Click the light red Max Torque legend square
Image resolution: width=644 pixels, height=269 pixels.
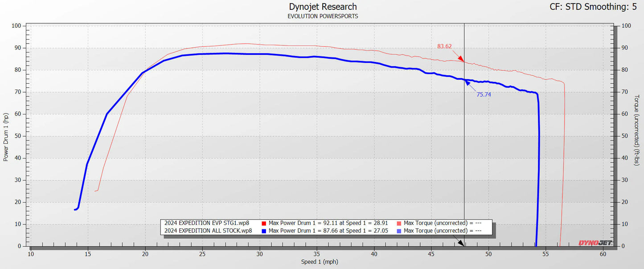click(399, 223)
